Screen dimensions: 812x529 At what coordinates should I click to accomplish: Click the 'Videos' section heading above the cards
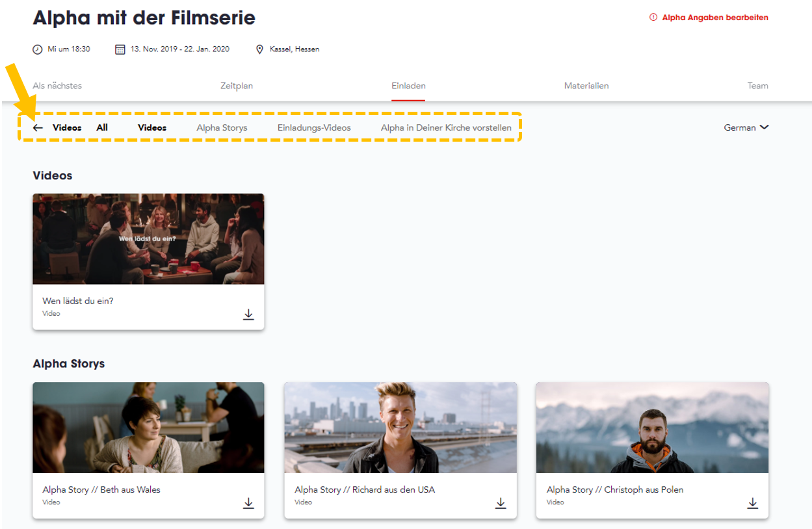[53, 175]
